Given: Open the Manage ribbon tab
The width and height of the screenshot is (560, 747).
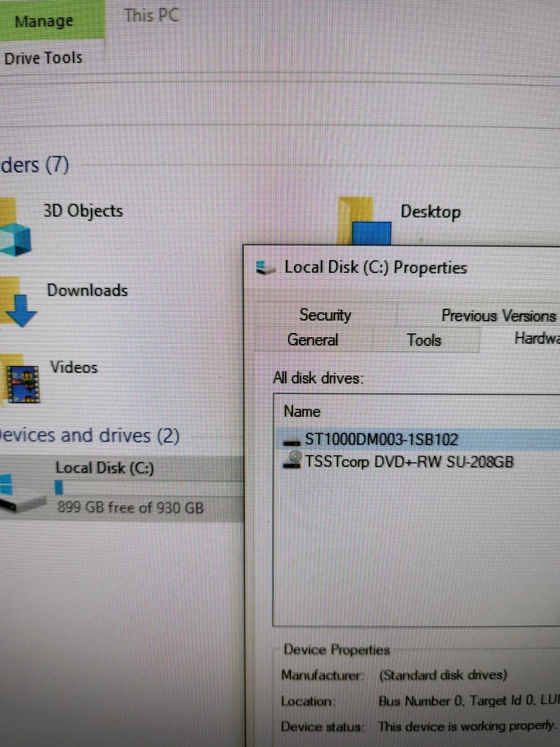Looking at the screenshot, I should (44, 21).
